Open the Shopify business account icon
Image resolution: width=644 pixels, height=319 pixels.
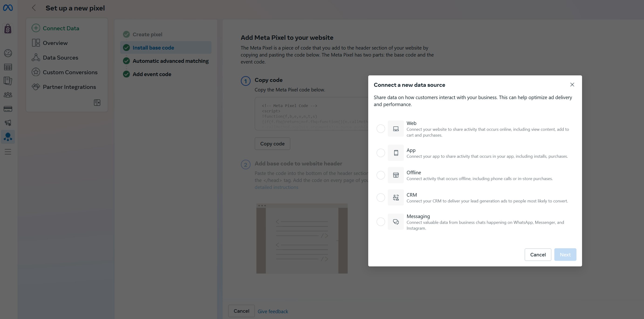pyautogui.click(x=8, y=29)
